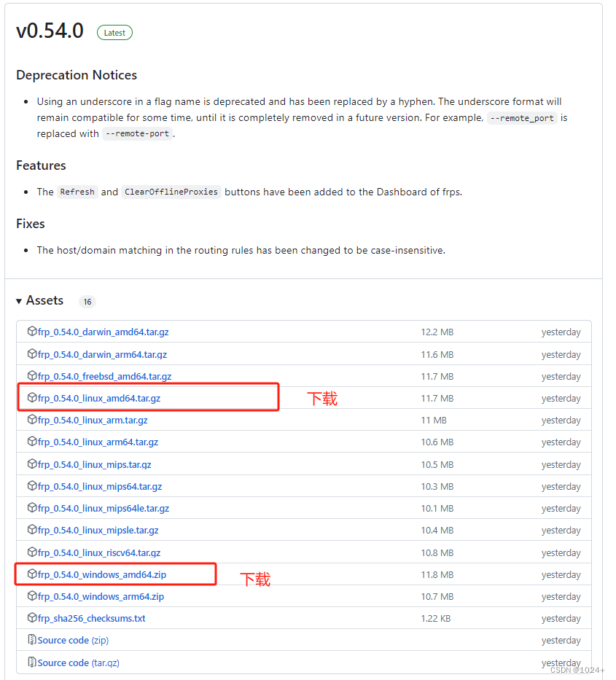Open the frp_sha256_checksums.txt file link
This screenshot has width=616, height=680.
click(92, 619)
